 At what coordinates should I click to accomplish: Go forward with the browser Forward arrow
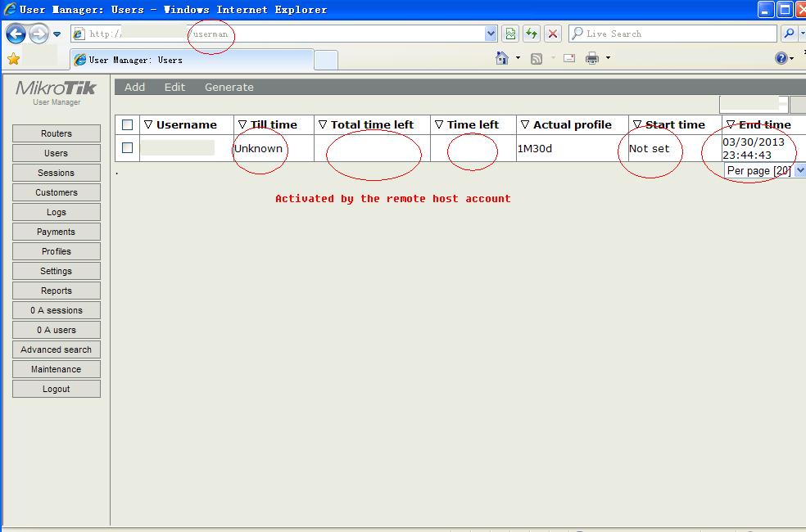click(38, 34)
